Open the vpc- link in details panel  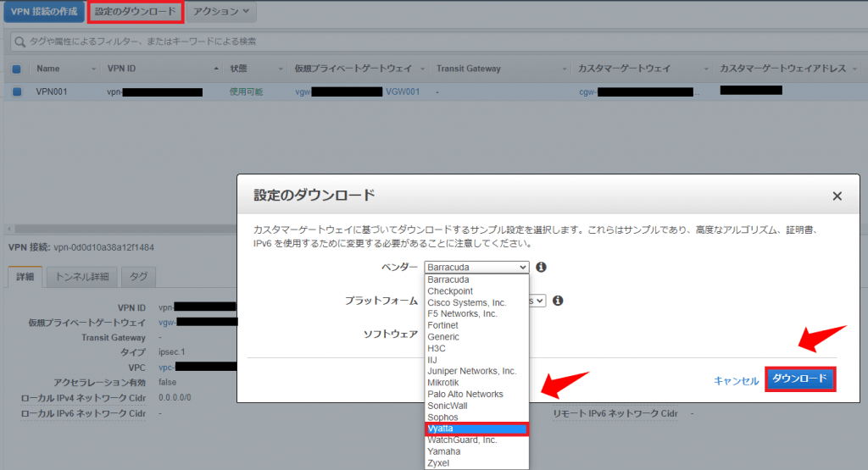166,368
